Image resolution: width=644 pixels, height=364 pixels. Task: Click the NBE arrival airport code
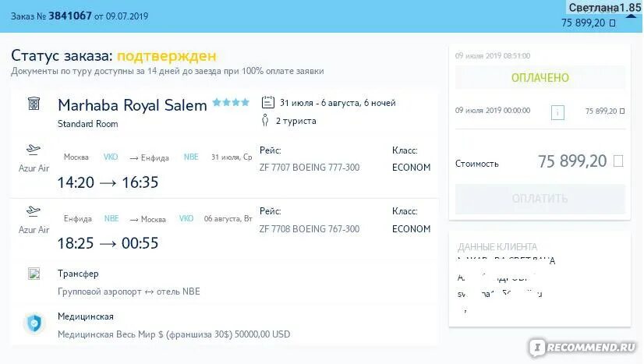point(191,157)
